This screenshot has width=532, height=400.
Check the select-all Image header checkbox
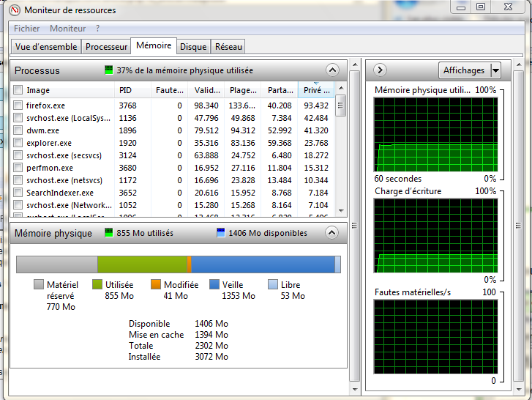point(18,90)
